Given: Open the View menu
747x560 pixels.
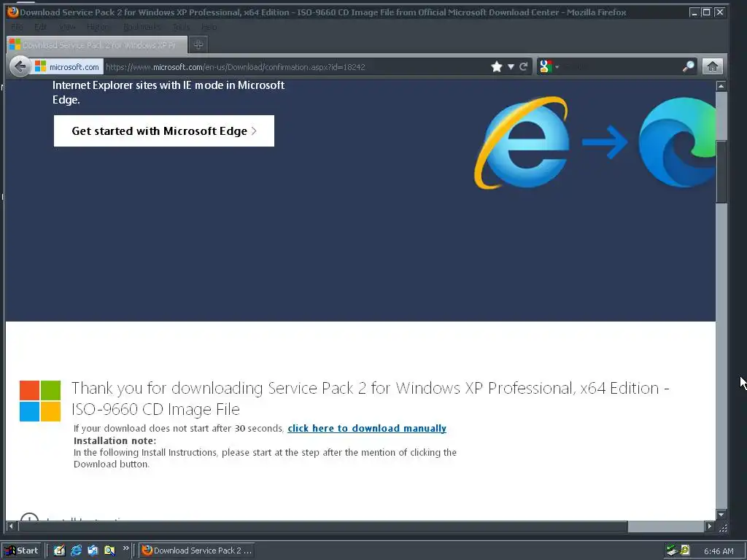Looking at the screenshot, I should tap(67, 27).
